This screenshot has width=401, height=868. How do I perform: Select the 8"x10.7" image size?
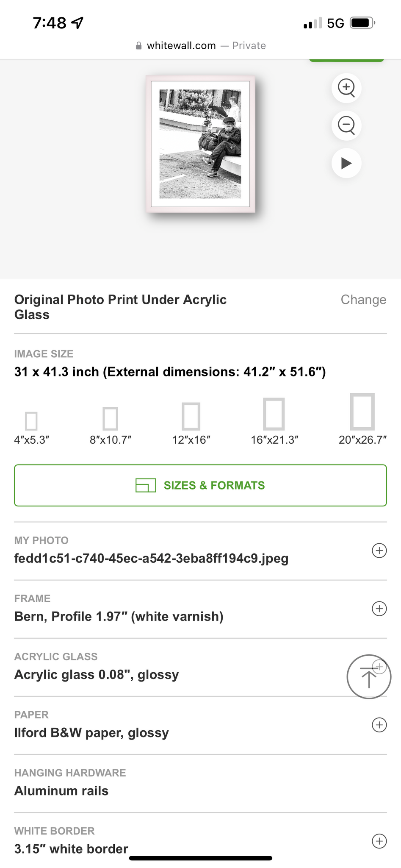tap(111, 425)
